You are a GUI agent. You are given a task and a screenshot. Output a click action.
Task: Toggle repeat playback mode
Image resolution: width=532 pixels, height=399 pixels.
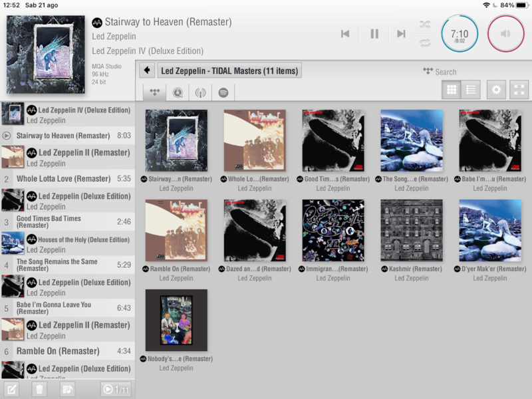[424, 43]
